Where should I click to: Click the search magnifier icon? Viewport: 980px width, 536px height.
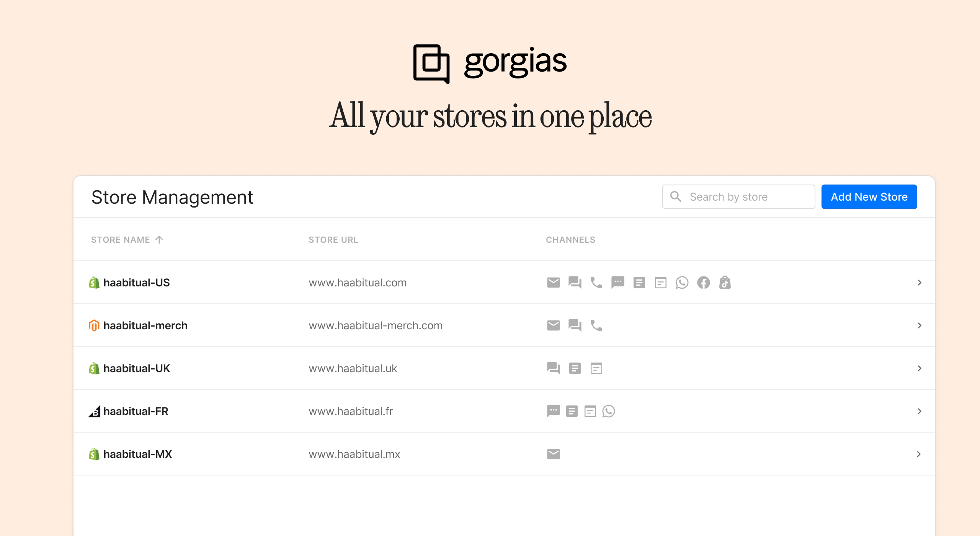676,197
